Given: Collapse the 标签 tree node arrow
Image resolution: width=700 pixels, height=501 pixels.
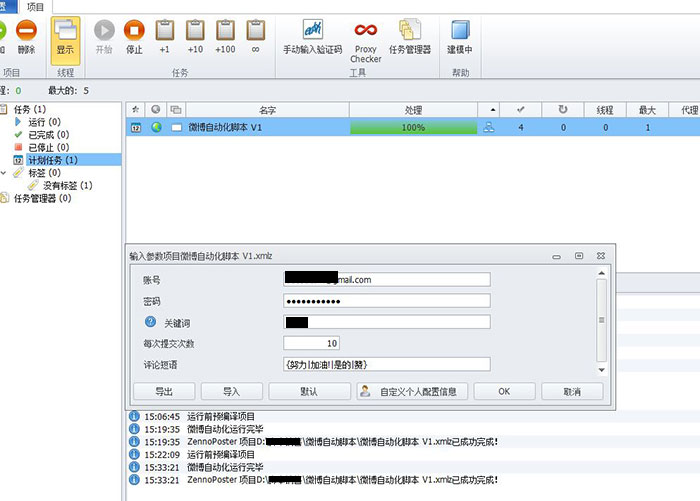Looking at the screenshot, I should click(4, 173).
